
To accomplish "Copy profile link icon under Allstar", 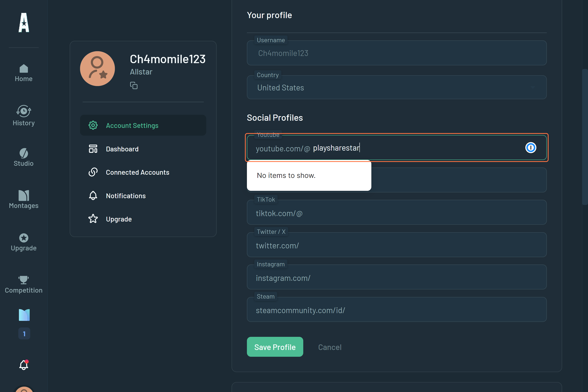I will 134,85.
